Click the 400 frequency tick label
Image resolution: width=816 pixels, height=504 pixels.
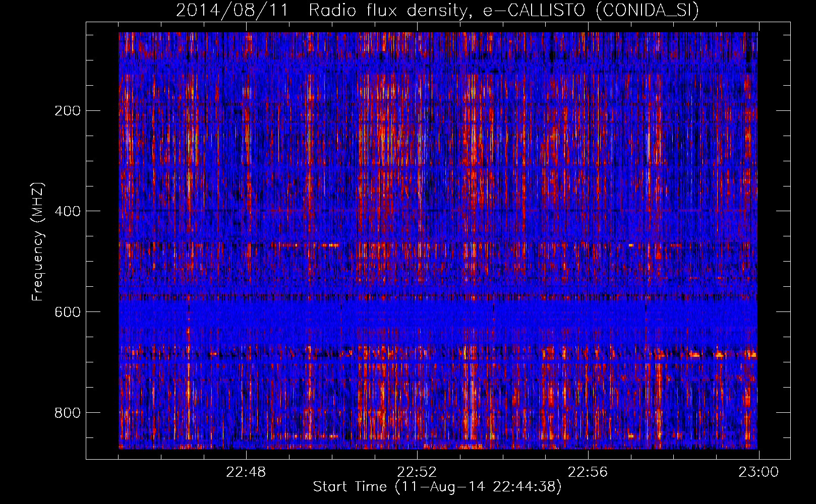(68, 212)
